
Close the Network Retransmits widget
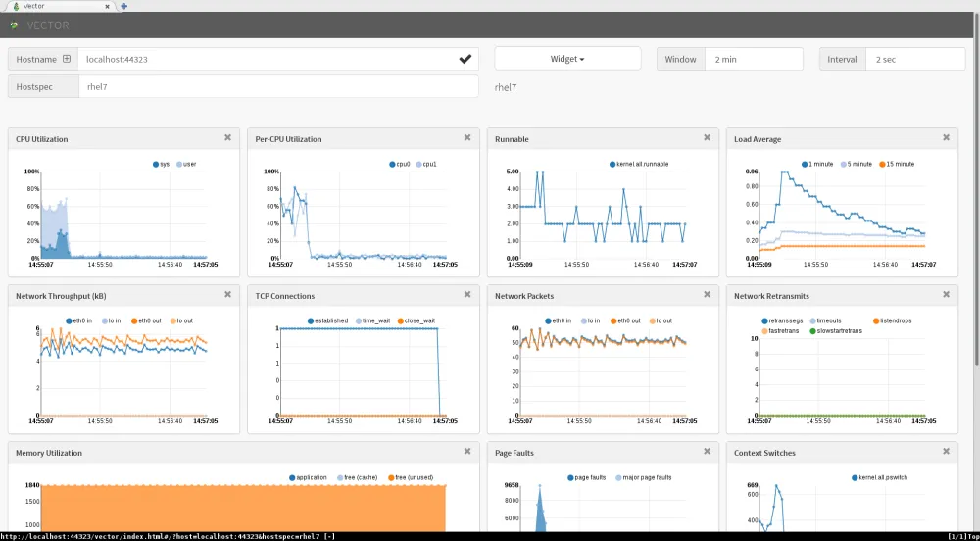pos(946,294)
